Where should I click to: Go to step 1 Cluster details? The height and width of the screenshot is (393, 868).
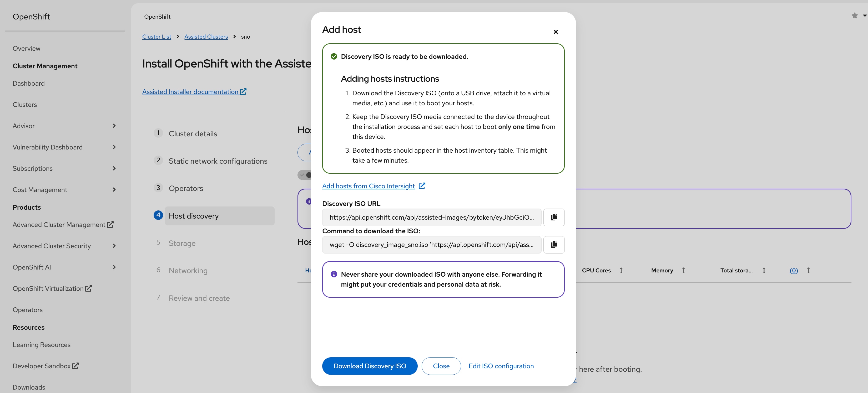tap(193, 133)
